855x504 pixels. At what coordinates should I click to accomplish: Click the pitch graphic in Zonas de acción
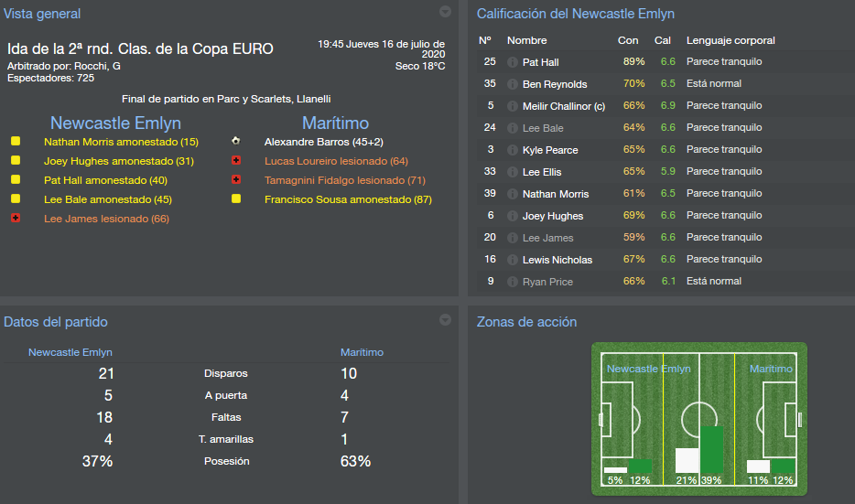[x=699, y=418]
